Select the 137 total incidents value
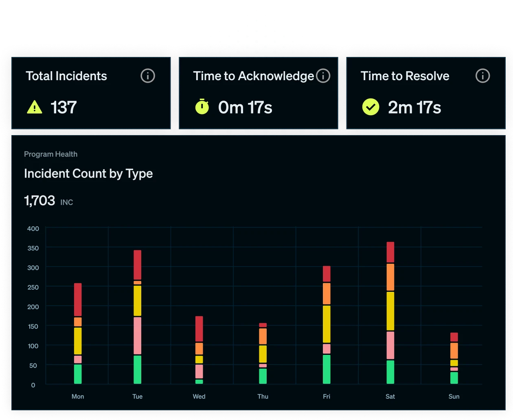This screenshot has width=513, height=420. (64, 107)
